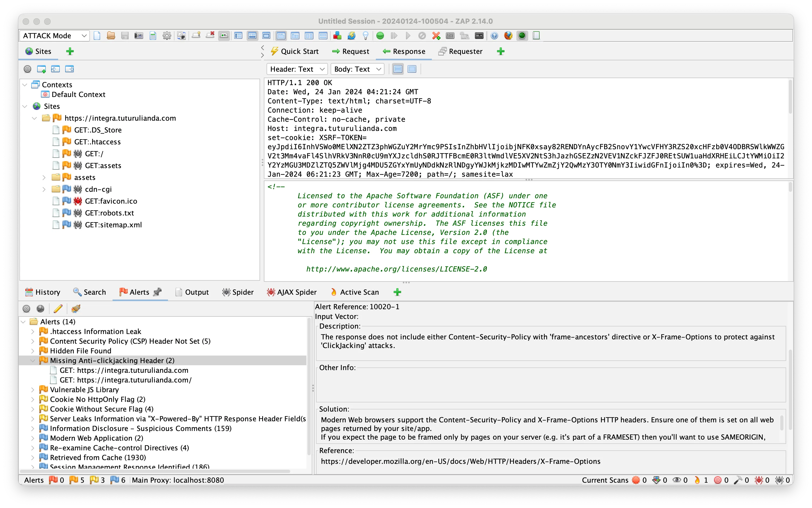
Task: Click the Attack Mode dropdown toggle
Action: (x=84, y=36)
